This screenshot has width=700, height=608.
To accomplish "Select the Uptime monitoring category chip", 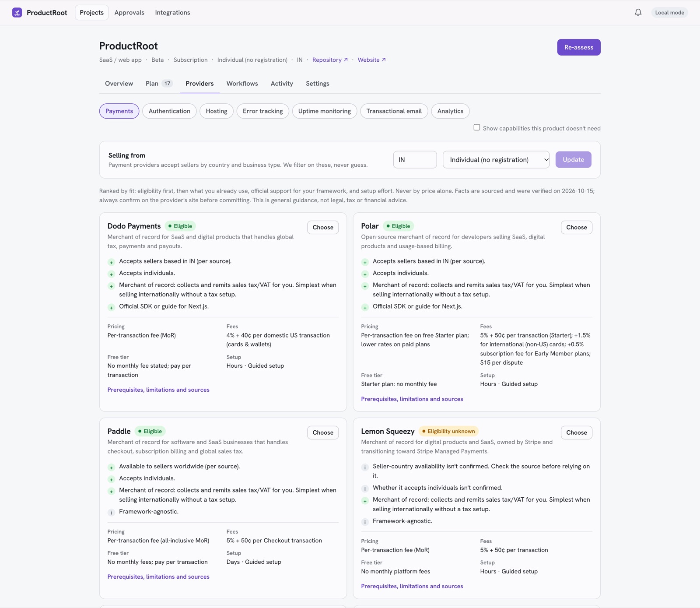I will (325, 111).
